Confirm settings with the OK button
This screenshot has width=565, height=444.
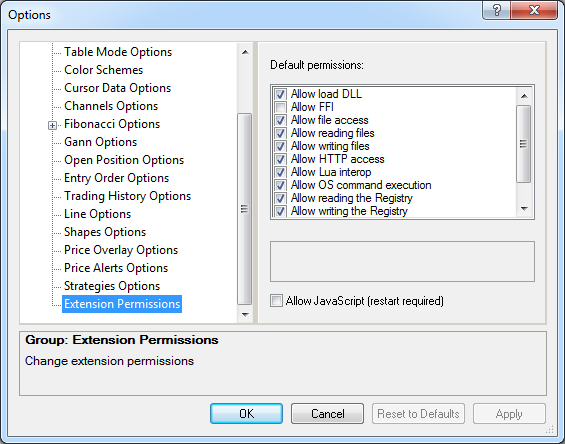[x=246, y=413]
